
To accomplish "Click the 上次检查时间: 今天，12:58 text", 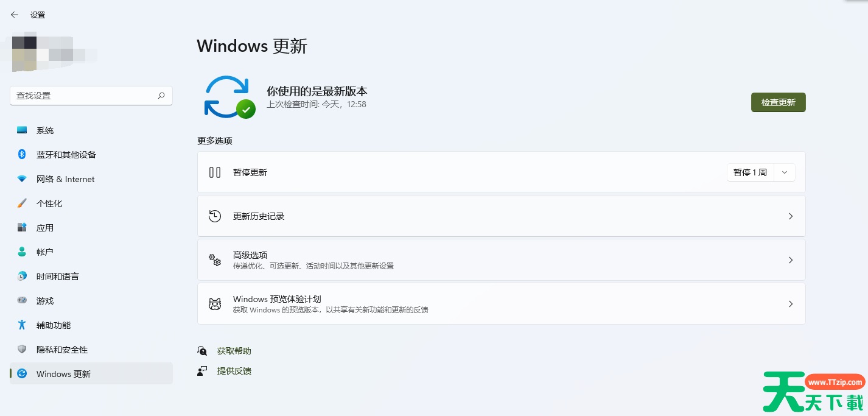I will [317, 104].
